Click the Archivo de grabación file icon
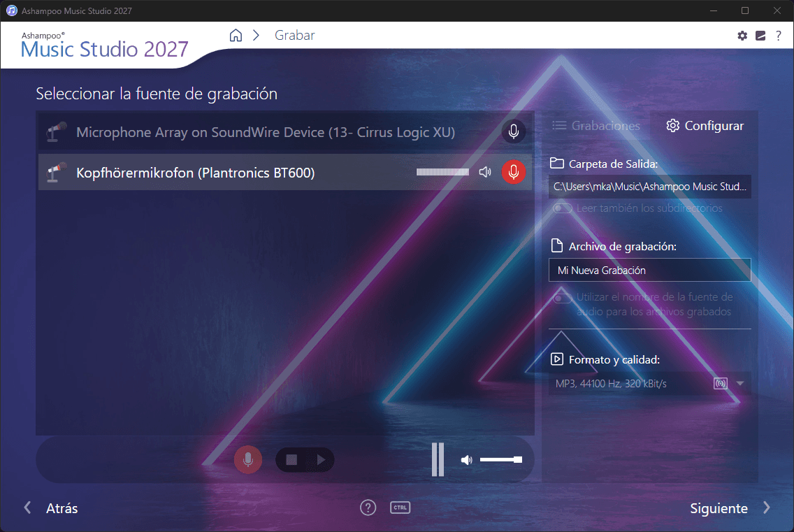Image resolution: width=794 pixels, height=532 pixels. pyautogui.click(x=556, y=246)
